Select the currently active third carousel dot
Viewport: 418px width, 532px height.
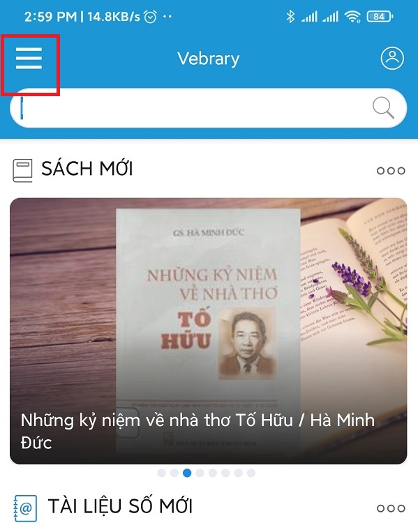coord(187,473)
